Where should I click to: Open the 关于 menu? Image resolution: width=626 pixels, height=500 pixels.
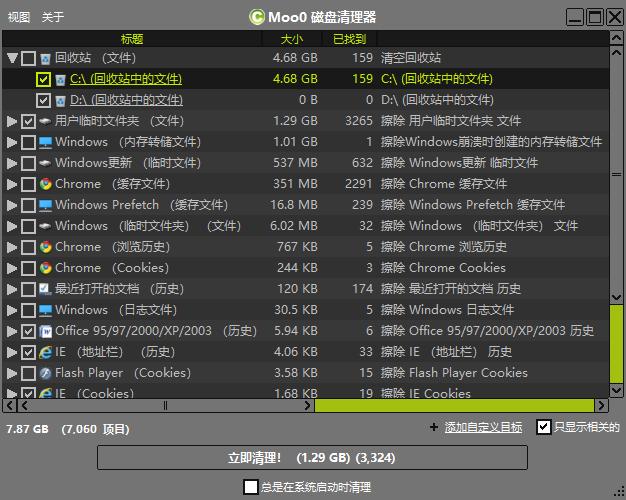53,17
